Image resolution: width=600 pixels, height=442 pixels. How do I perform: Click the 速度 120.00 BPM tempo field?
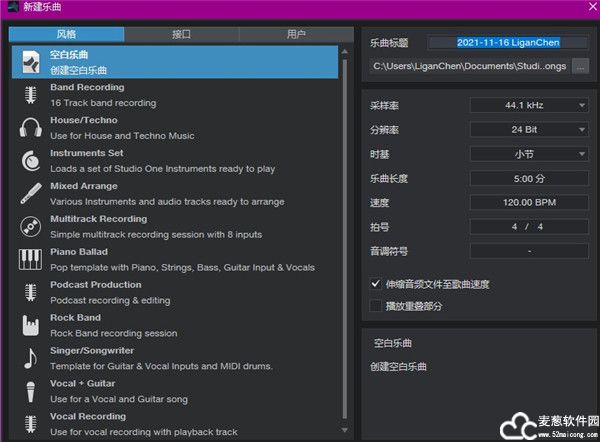coord(530,202)
